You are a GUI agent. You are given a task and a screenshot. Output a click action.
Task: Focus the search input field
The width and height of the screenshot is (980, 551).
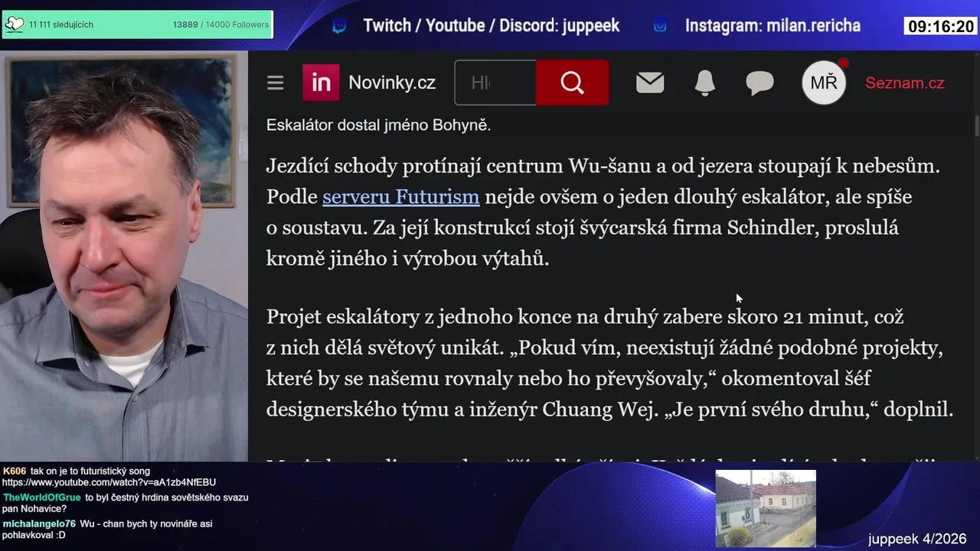tap(495, 83)
